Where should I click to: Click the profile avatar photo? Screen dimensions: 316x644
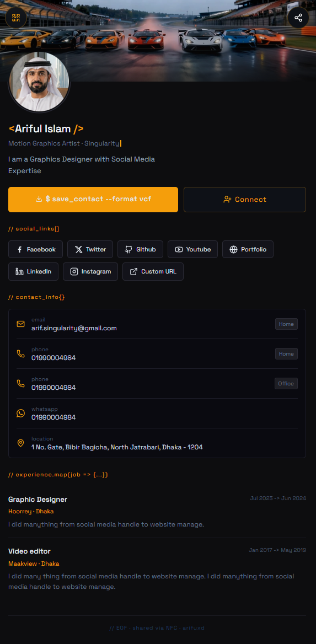coord(39,81)
